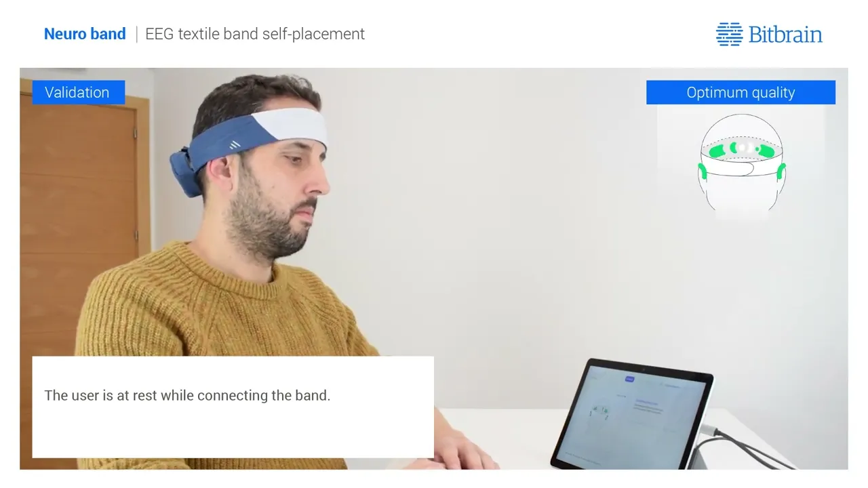Image resolution: width=868 pixels, height=488 pixels.
Task: Click the USB cable connector on tablet
Action: (x=710, y=430)
